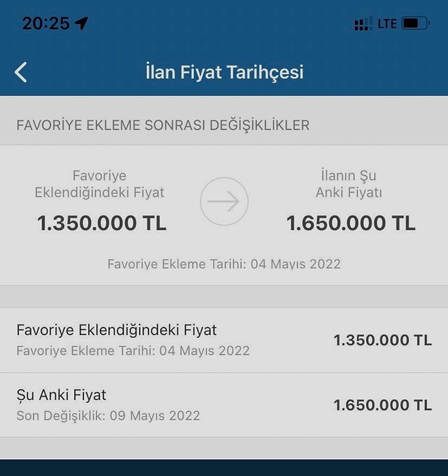Tap the date subtitle under the Favoriye Eklendiğindeki Fiyat row
The height and width of the screenshot is (476, 448).
tap(133, 350)
